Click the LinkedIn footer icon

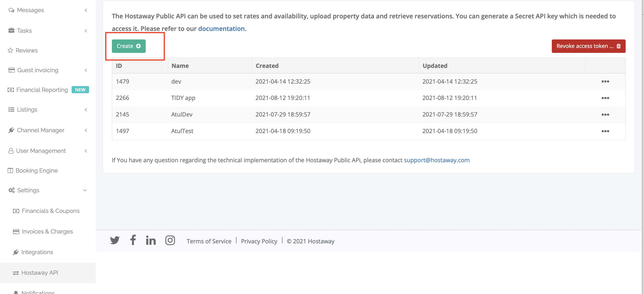point(151,240)
